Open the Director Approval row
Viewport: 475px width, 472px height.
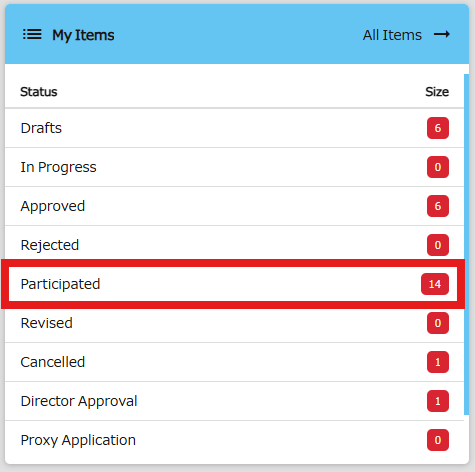234,401
